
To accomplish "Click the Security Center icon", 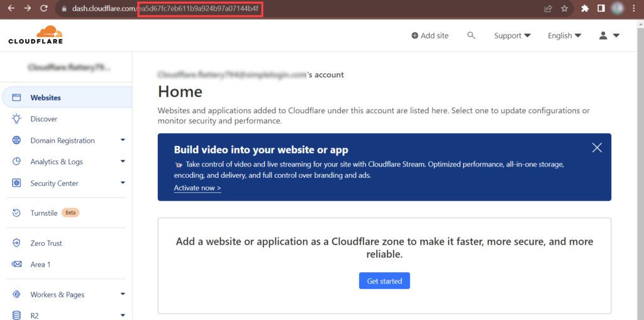I will (x=16, y=183).
